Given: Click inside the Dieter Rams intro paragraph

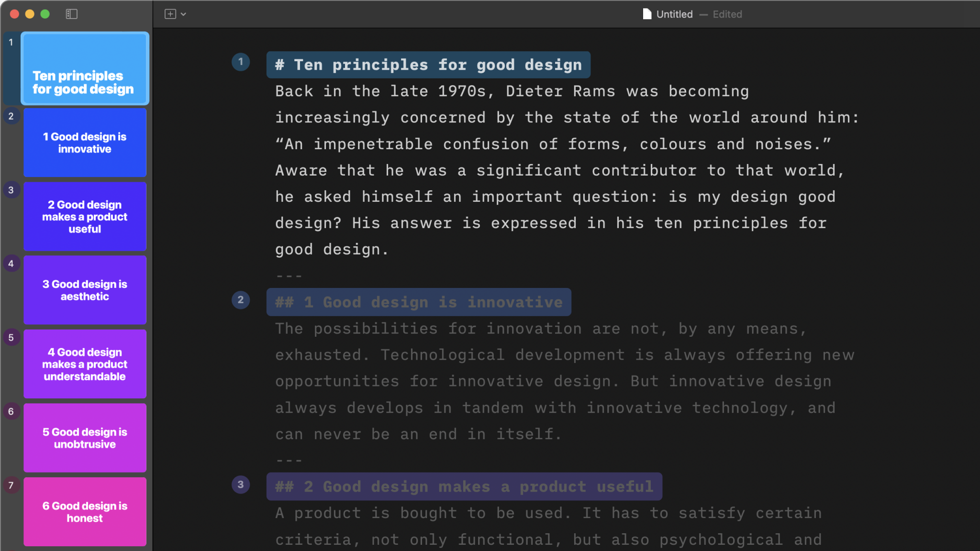Looking at the screenshot, I should tap(526, 170).
